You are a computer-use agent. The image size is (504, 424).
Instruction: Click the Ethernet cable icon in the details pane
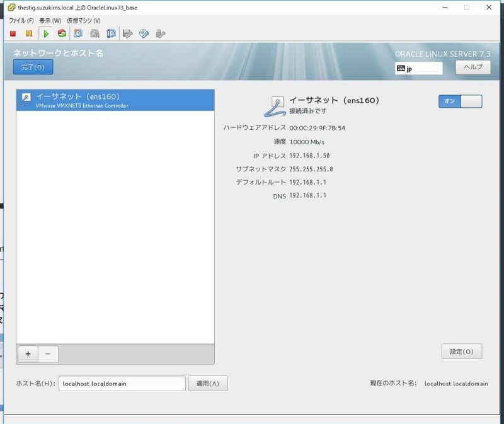(275, 106)
